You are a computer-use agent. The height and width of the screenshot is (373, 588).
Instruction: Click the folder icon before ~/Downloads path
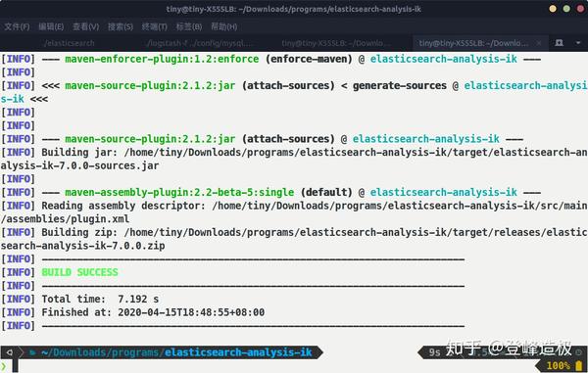coord(33,352)
